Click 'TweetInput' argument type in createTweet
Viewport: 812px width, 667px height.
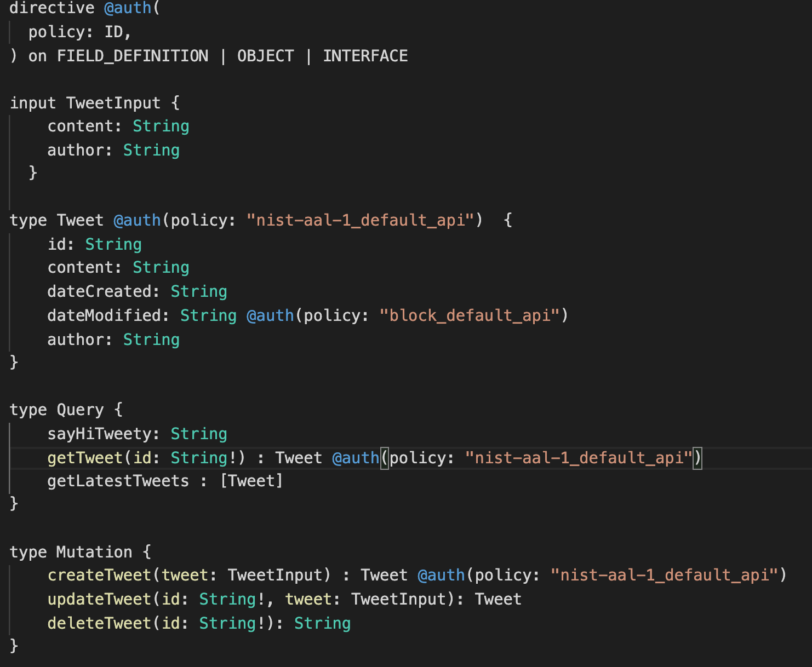coord(275,575)
